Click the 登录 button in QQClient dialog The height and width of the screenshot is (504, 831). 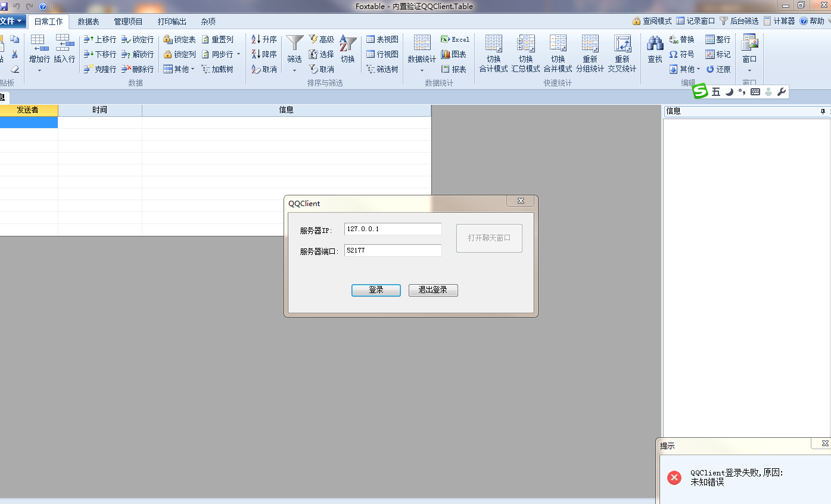click(376, 290)
